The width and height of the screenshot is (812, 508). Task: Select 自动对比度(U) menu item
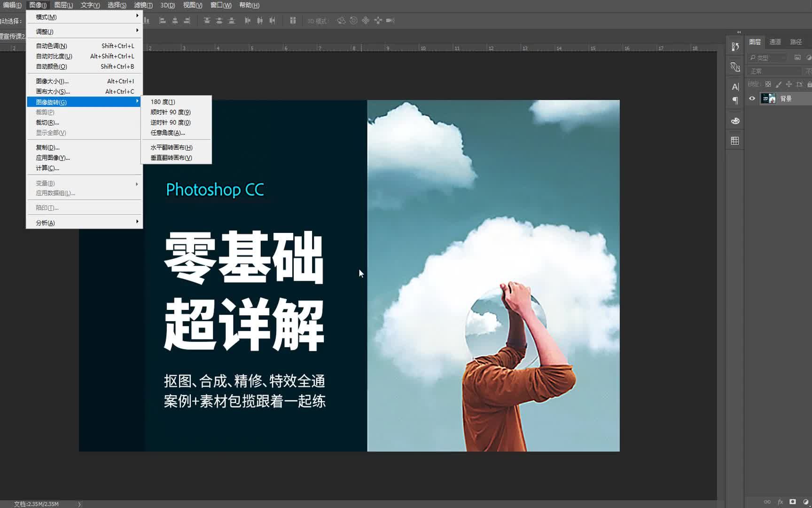pyautogui.click(x=85, y=56)
